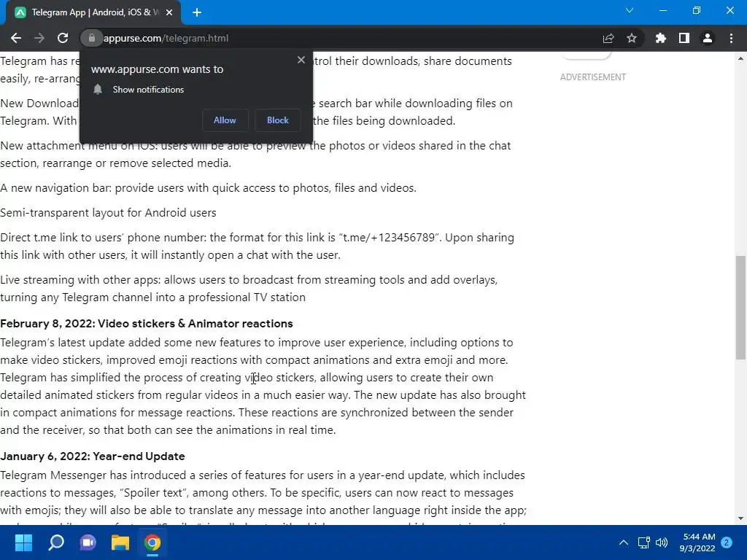Block notifications from appurse.com
747x560 pixels.
click(278, 120)
